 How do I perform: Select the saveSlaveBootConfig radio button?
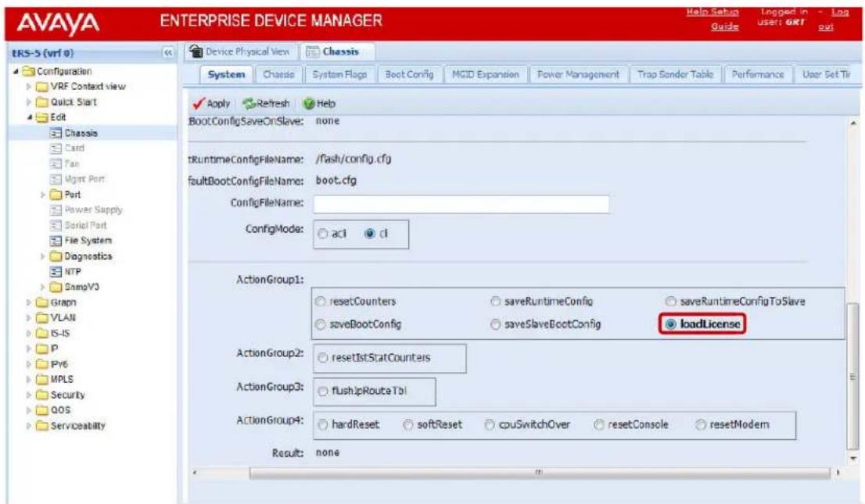click(495, 324)
